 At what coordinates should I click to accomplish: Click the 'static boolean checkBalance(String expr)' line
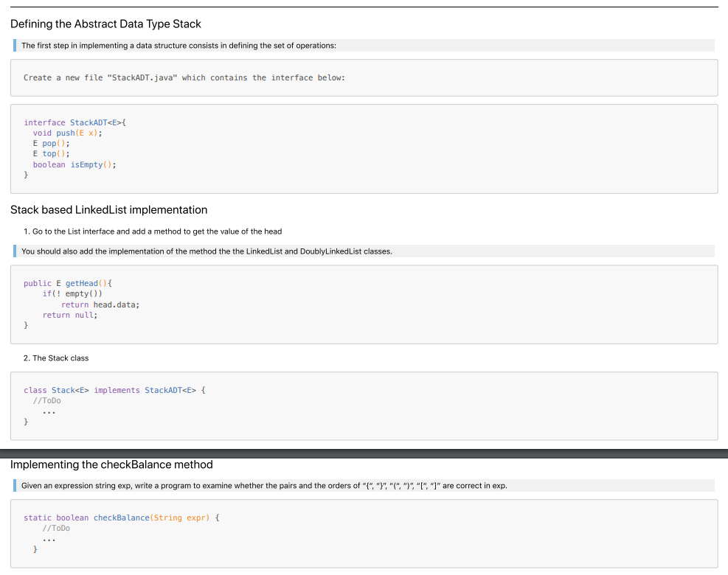coord(122,517)
